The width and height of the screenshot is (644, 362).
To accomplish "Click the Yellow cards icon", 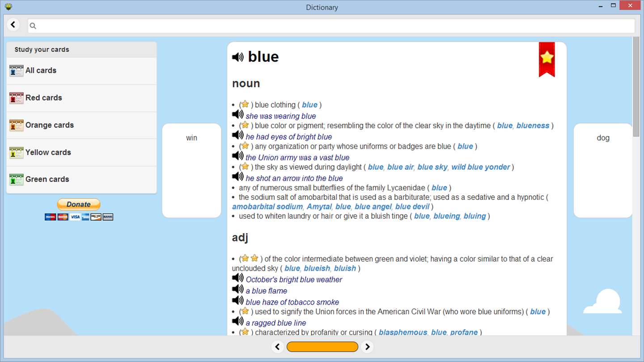I will tap(16, 152).
